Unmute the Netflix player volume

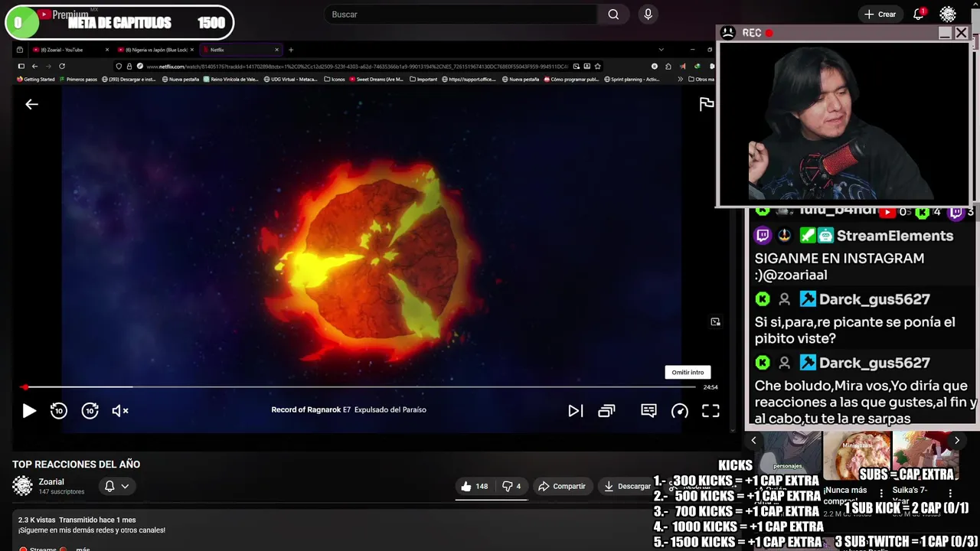pos(120,411)
